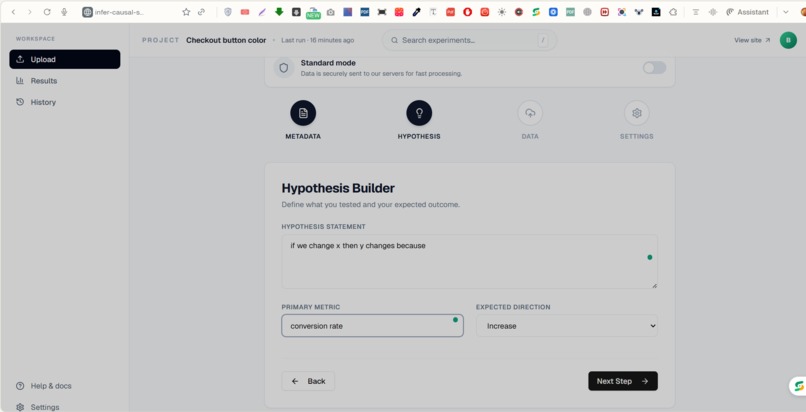
Task: Open Results in the sidebar
Action: [65, 81]
